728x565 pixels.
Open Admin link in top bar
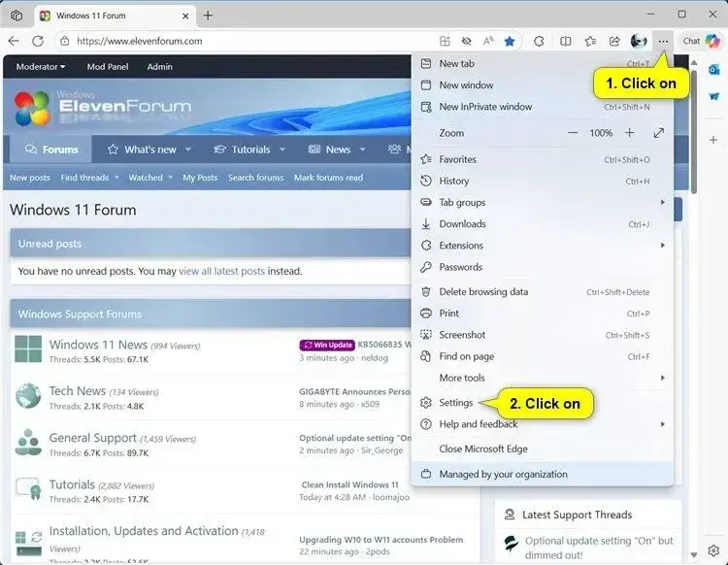[x=160, y=66]
